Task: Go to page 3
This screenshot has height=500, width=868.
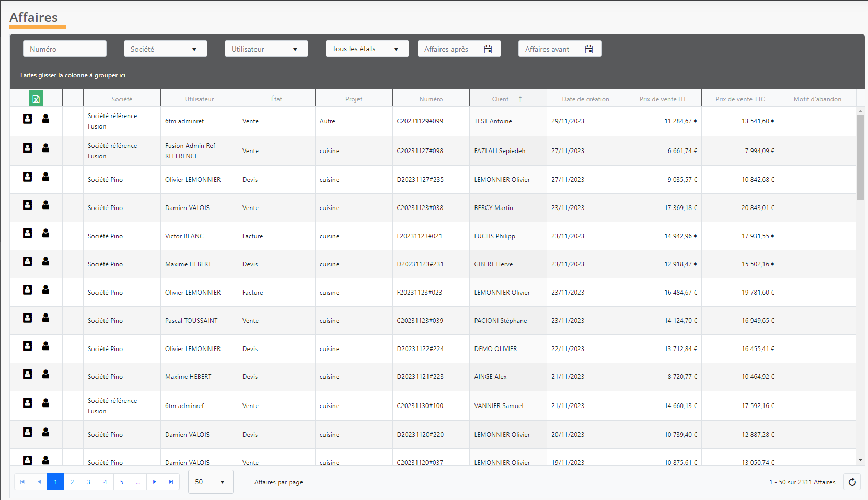Action: [x=89, y=482]
